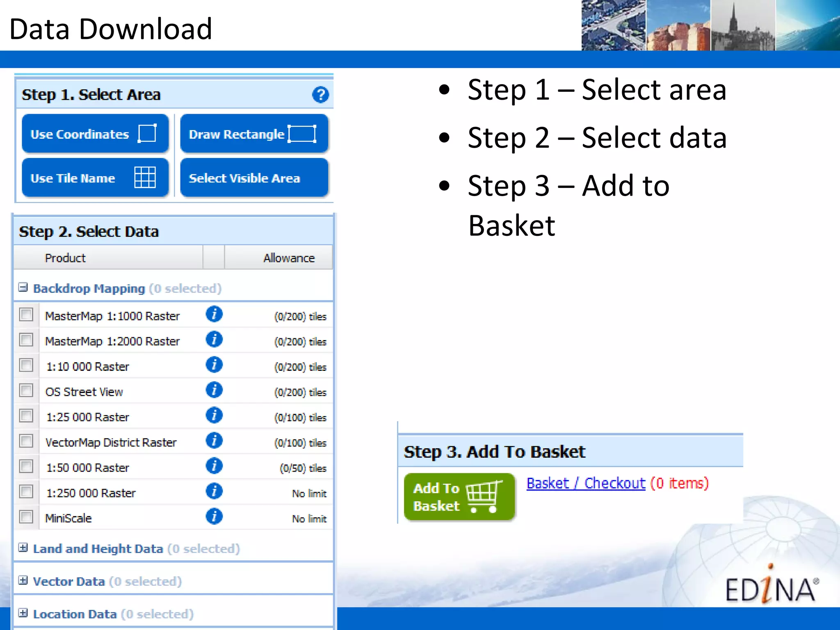Click info icon for 1:25 000 Raster
840x630 pixels.
214,415
